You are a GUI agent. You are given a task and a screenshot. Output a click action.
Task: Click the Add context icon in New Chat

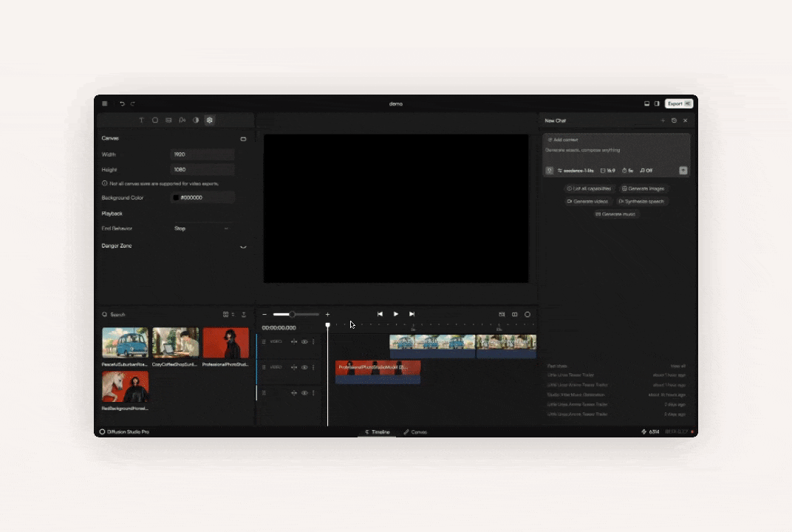(x=551, y=140)
